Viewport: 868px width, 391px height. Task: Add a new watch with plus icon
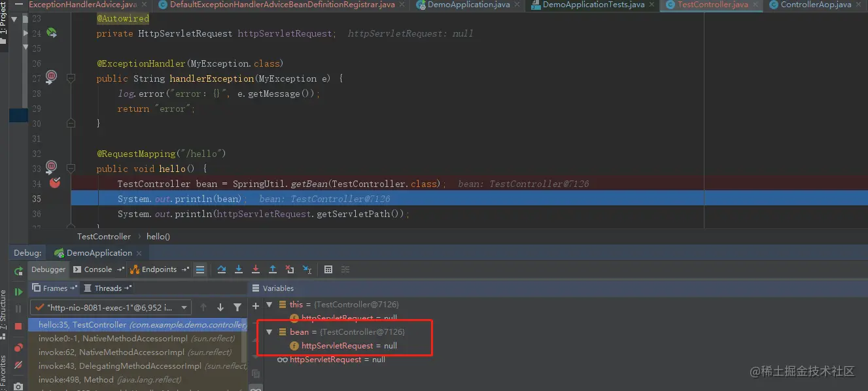coord(256,305)
